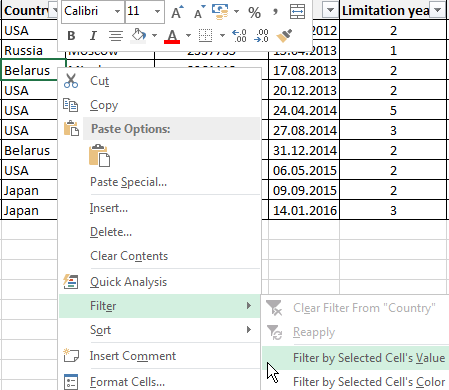
Task: Expand fill color options arrow
Action: pyautogui.click(x=154, y=35)
